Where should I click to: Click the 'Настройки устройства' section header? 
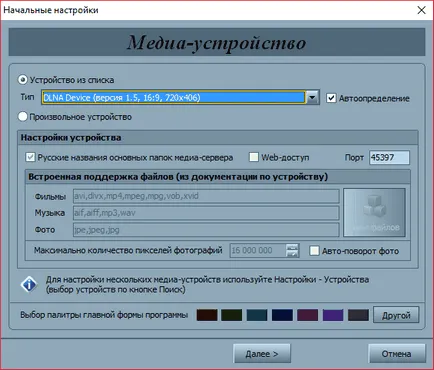click(218, 138)
